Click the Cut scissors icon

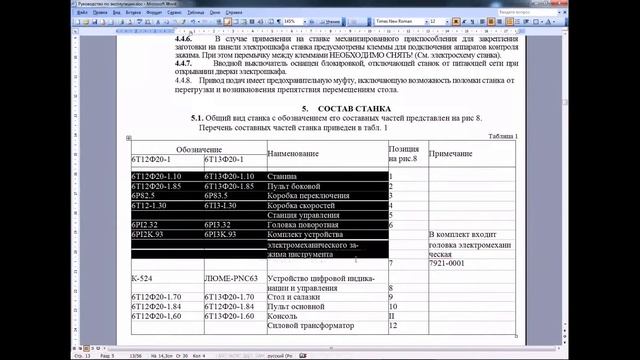158,22
